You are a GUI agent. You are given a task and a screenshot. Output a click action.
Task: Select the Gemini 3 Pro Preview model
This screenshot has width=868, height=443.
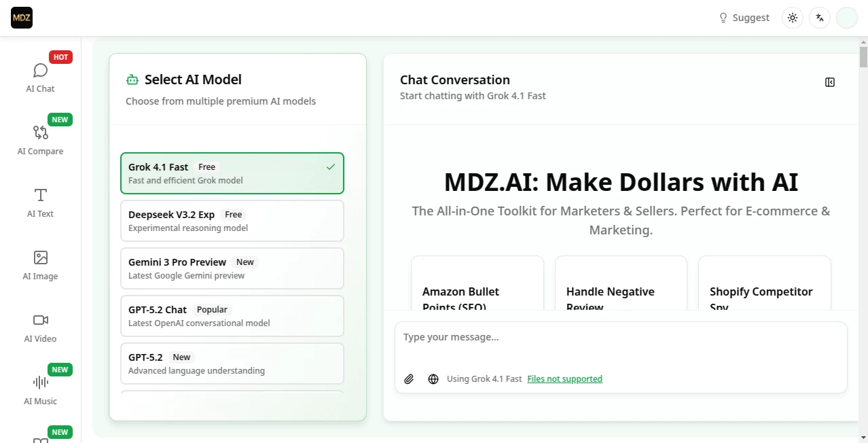232,268
